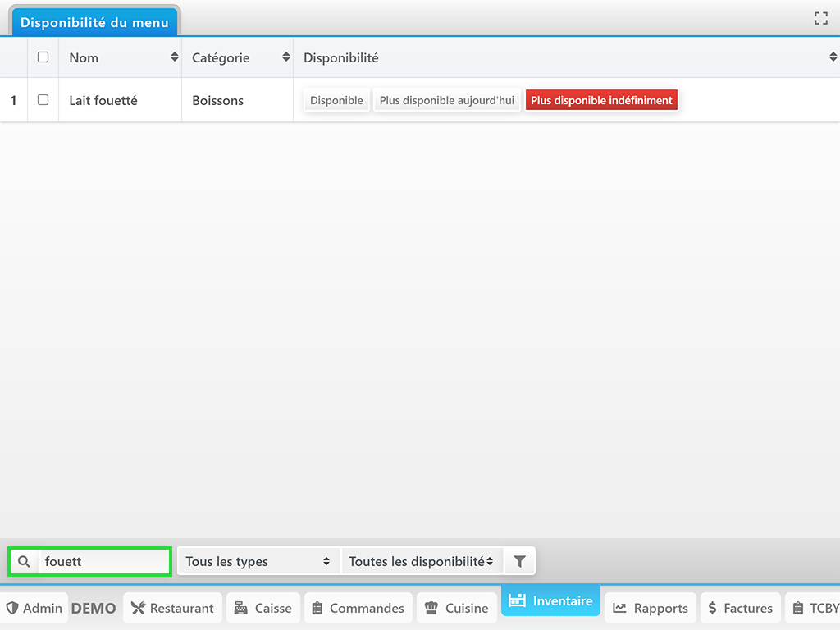Screen dimensions: 840x630
Task: Open the Cuisine chef hat tab
Action: click(456, 608)
